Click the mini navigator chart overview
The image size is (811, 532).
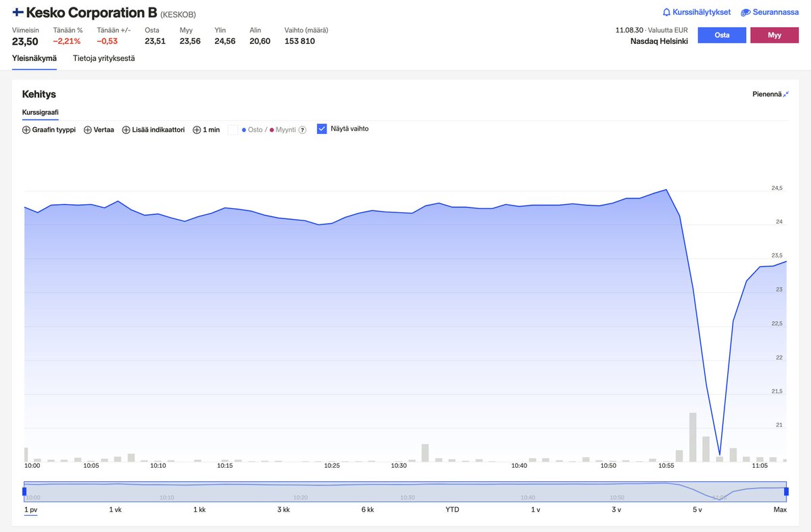pyautogui.click(x=405, y=491)
